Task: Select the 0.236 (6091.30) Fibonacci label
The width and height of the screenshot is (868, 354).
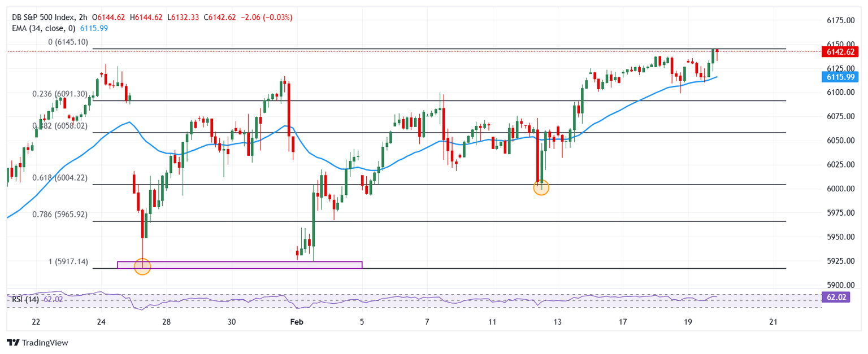Action: coord(59,94)
